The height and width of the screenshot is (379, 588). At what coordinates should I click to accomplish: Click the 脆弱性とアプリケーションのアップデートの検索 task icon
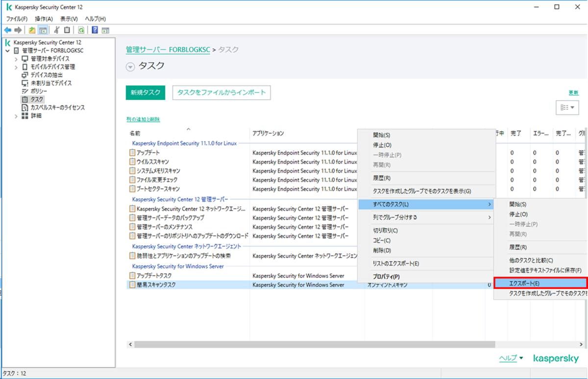pyautogui.click(x=132, y=256)
